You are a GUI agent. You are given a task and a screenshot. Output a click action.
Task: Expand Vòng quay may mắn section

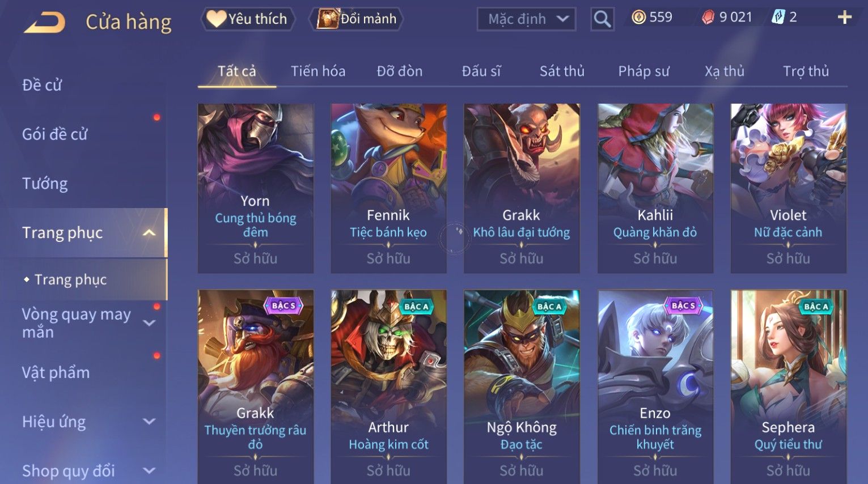tap(149, 323)
